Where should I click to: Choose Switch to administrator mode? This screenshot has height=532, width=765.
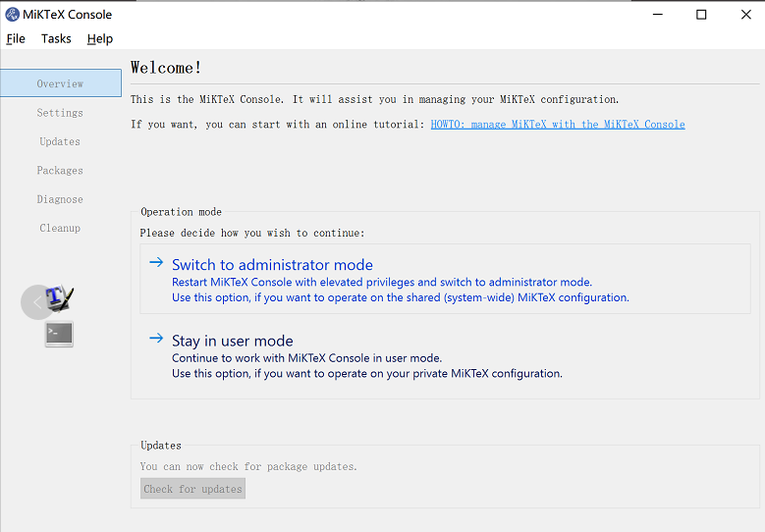tap(445, 279)
